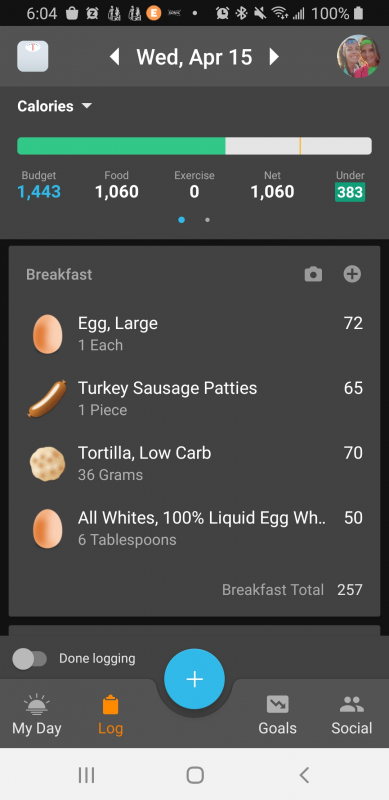Image resolution: width=389 pixels, height=800 pixels.
Task: Select the Log tab
Action: pos(110,714)
